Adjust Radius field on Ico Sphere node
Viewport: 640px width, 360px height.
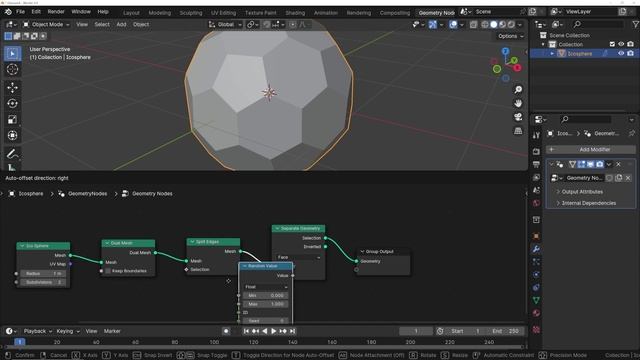(x=43, y=273)
